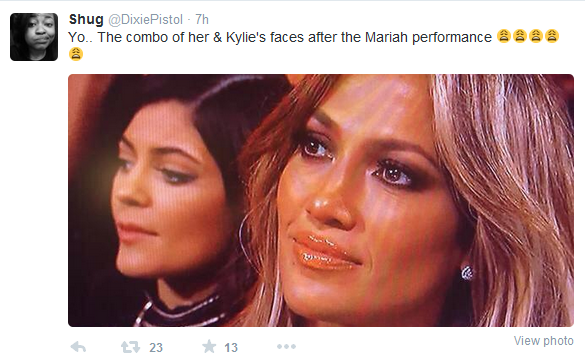
Task: Click the third weary face emoji
Action: tap(536, 36)
